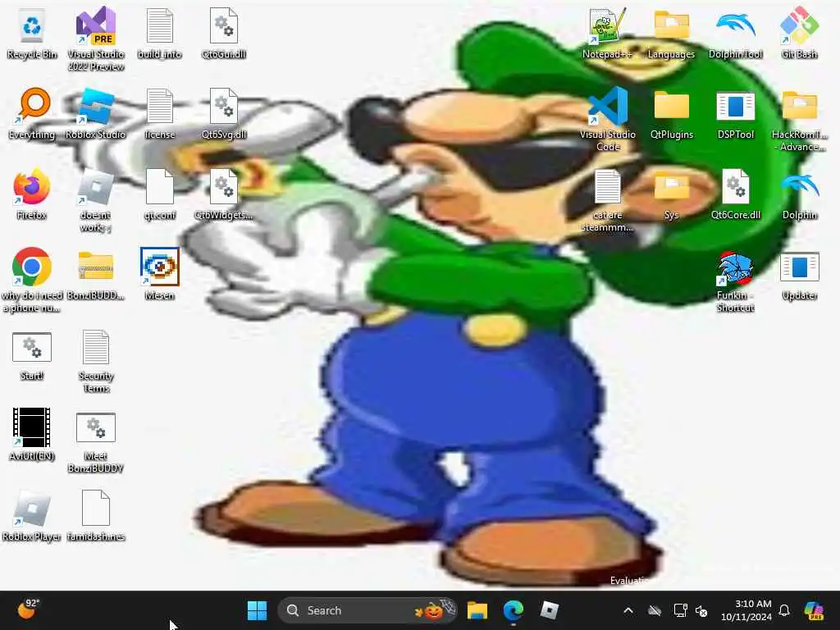Open the clock showing 3:10 AM
The width and height of the screenshot is (840, 630).
coord(746,610)
